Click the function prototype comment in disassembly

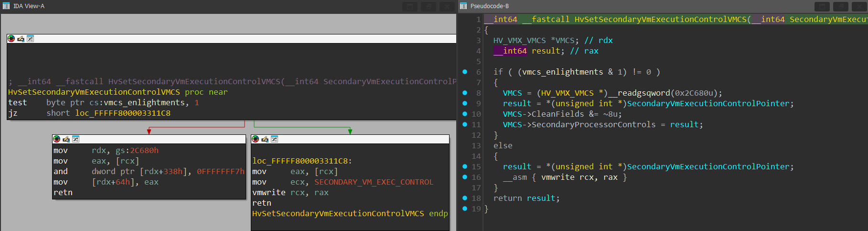coord(232,81)
